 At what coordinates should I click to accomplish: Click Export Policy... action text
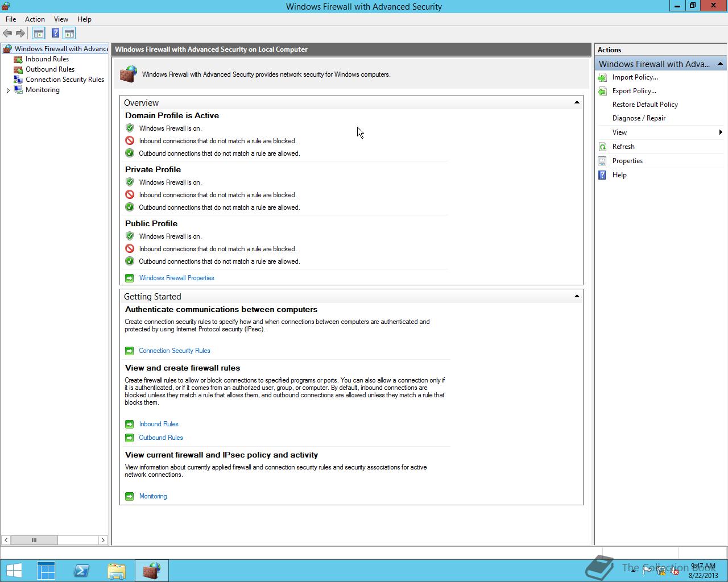point(634,91)
